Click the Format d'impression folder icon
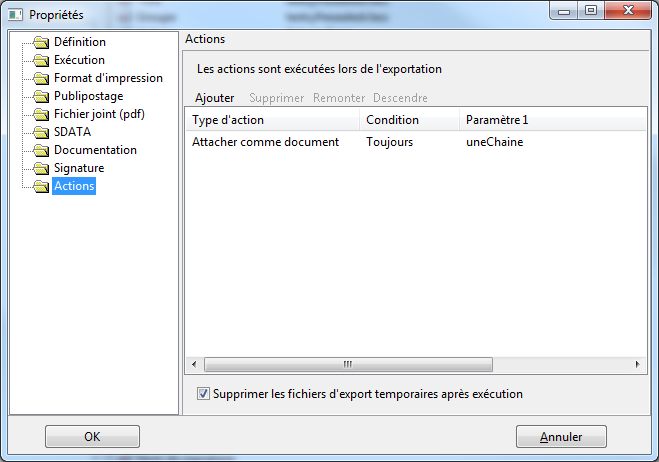The width and height of the screenshot is (659, 462). coord(41,78)
